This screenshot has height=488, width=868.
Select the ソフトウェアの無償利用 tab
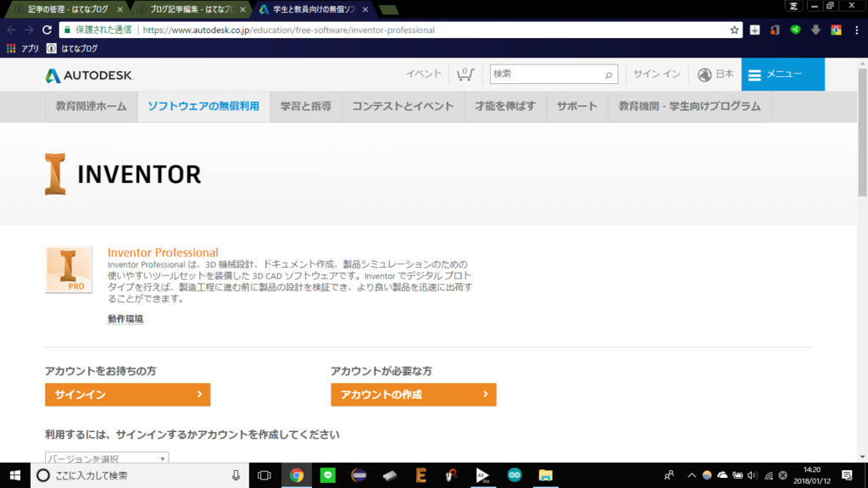(x=203, y=106)
